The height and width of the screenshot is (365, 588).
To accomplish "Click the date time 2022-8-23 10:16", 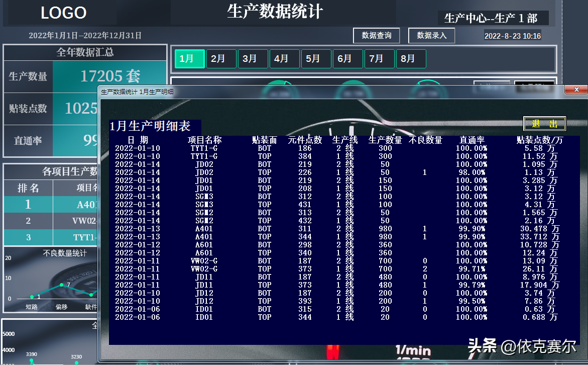I will coord(512,36).
